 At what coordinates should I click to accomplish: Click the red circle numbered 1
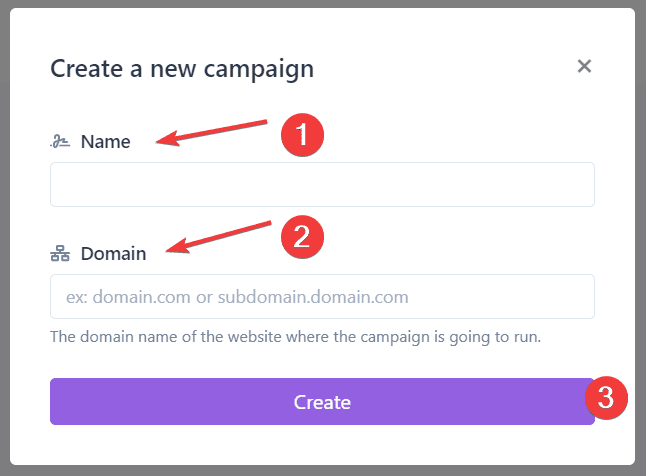pyautogui.click(x=302, y=133)
